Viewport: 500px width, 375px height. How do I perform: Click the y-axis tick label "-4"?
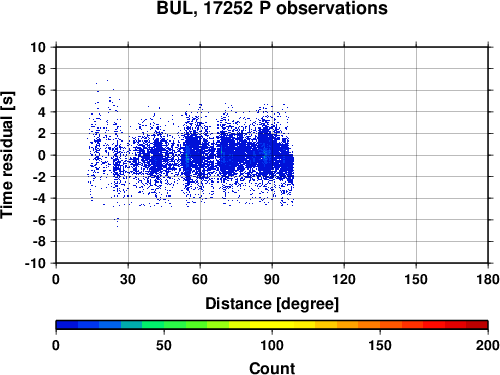39,198
